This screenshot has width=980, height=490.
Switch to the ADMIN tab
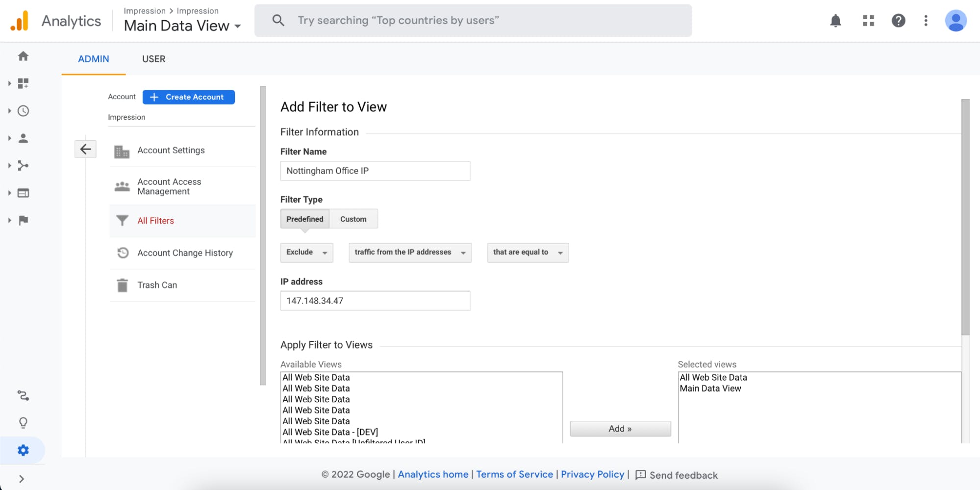coord(94,59)
